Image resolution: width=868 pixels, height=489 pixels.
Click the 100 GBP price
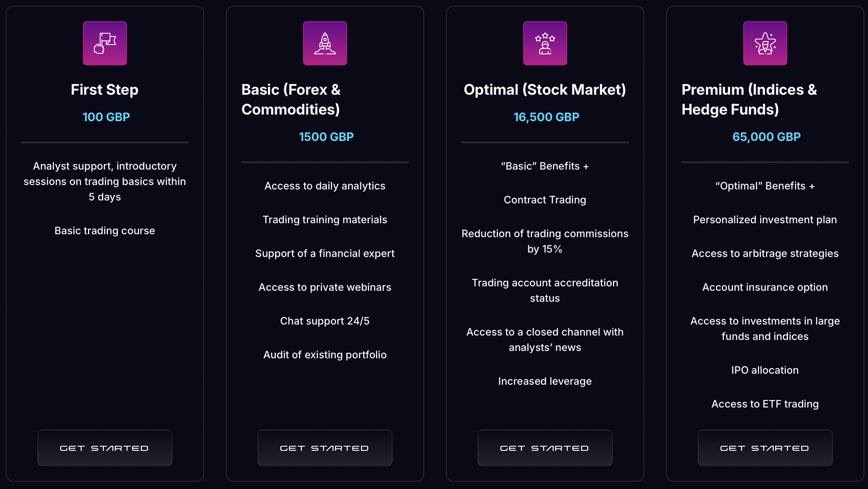[106, 117]
